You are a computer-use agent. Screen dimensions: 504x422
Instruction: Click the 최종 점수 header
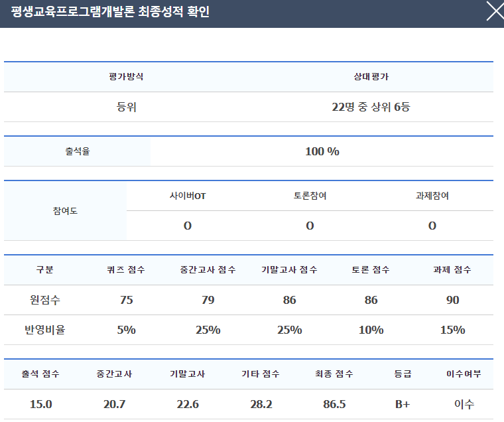point(334,374)
